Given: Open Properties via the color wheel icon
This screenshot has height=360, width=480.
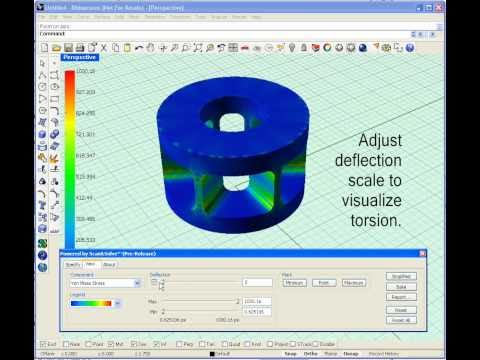Looking at the screenshot, I should (327, 48).
